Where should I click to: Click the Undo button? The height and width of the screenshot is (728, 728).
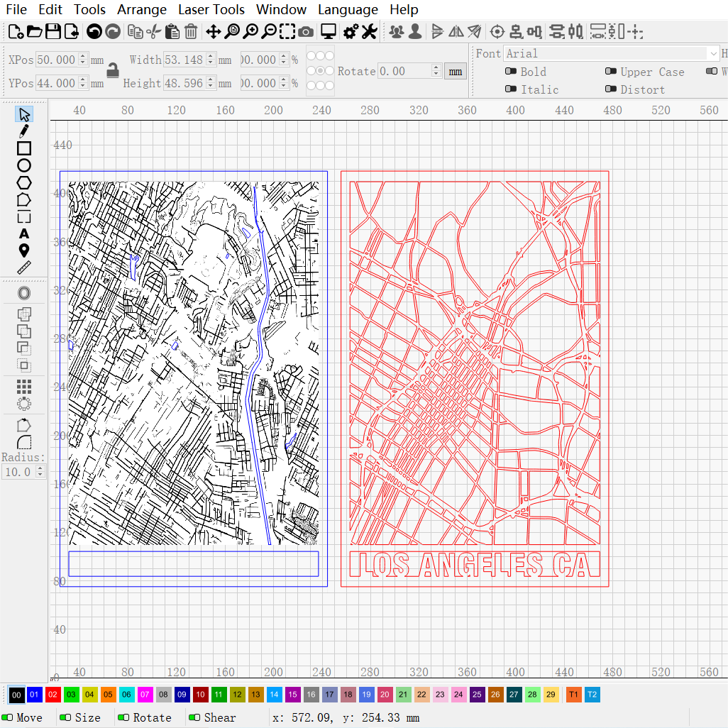point(95,31)
